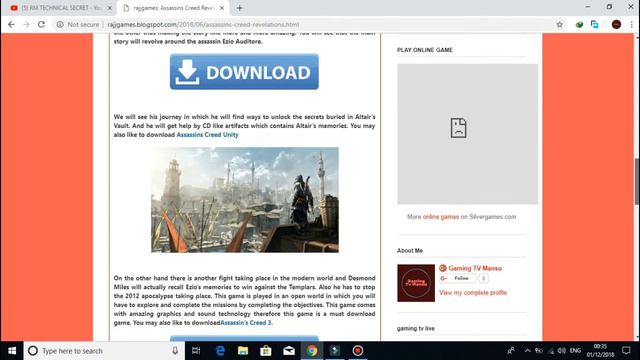Viewport: 640px width, 360px height.
Task: Expand hidden system tray icons
Action: coord(527,351)
